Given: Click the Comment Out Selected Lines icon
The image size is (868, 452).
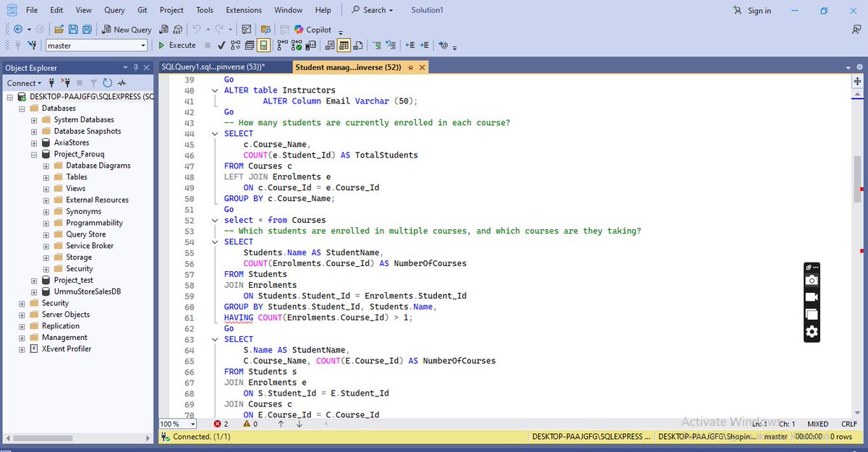Looking at the screenshot, I should [x=377, y=45].
